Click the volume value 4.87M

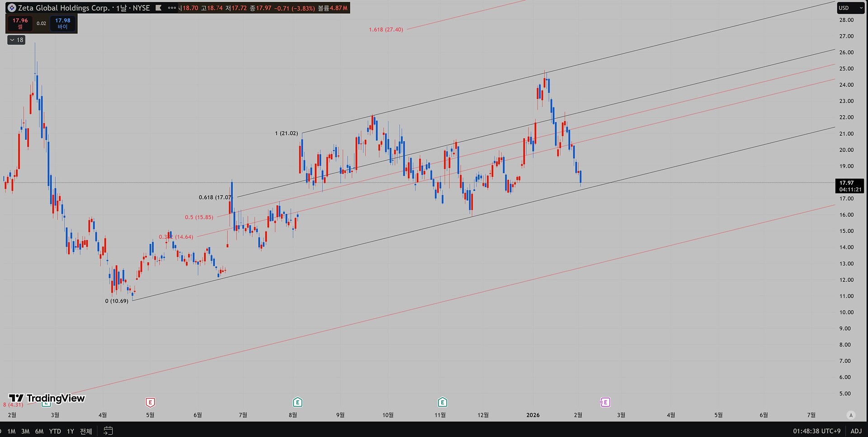pyautogui.click(x=339, y=8)
